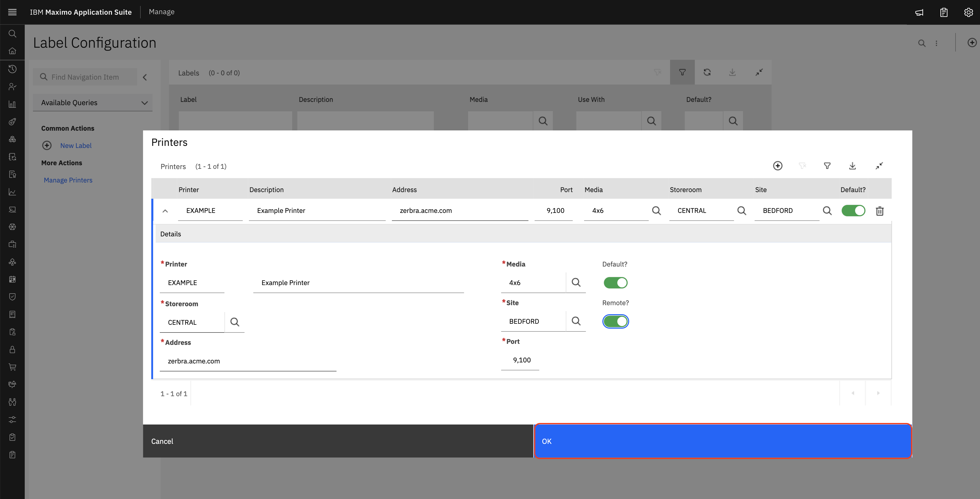Click the collapse icon in Printers table toolbar
Viewport: 980px width, 499px height.
[x=879, y=165]
